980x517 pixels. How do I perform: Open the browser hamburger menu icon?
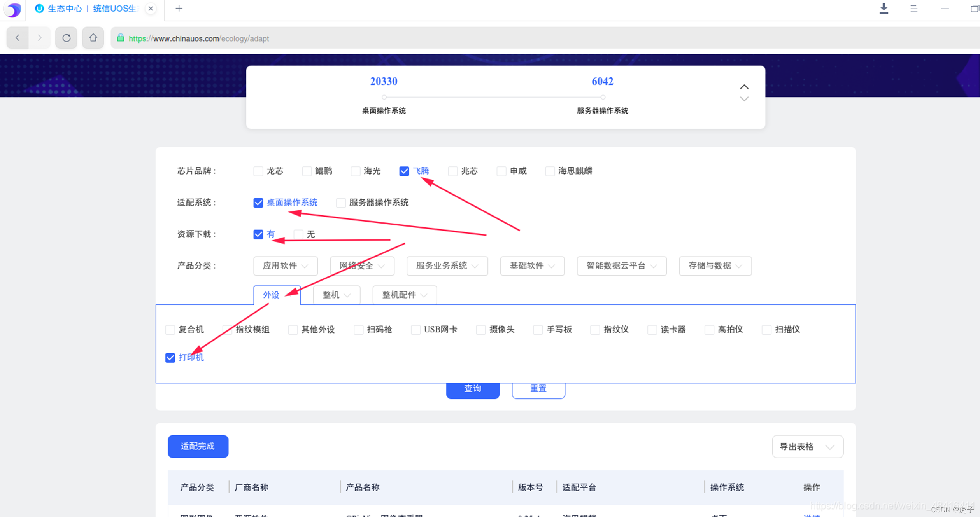tap(914, 9)
